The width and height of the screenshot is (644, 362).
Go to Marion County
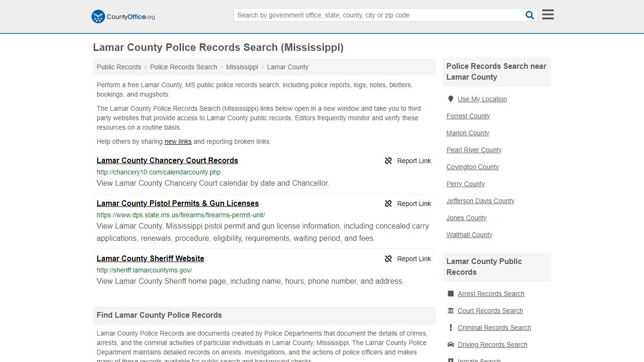point(468,133)
